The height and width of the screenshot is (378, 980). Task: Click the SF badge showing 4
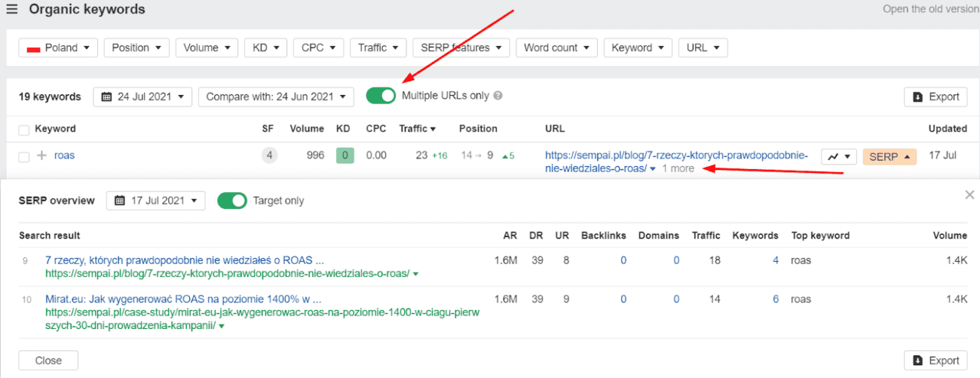(x=269, y=155)
